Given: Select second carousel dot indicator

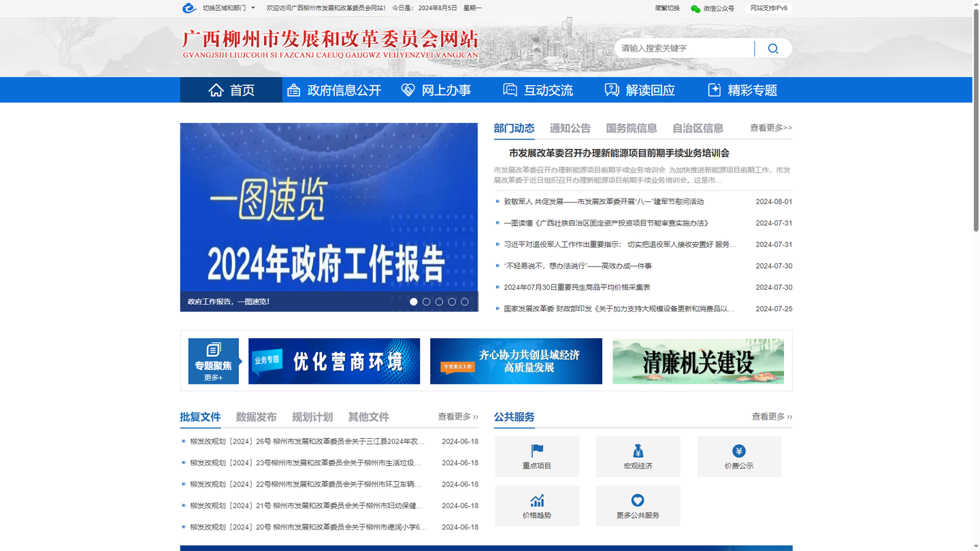Looking at the screenshot, I should pos(427,301).
